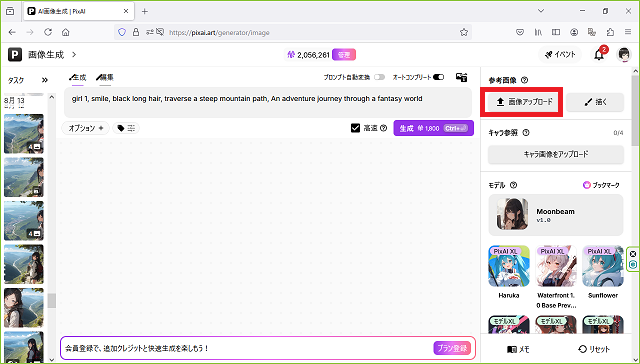The width and height of the screenshot is (640, 364).
Task: Go to browser home
Action: click(65, 32)
